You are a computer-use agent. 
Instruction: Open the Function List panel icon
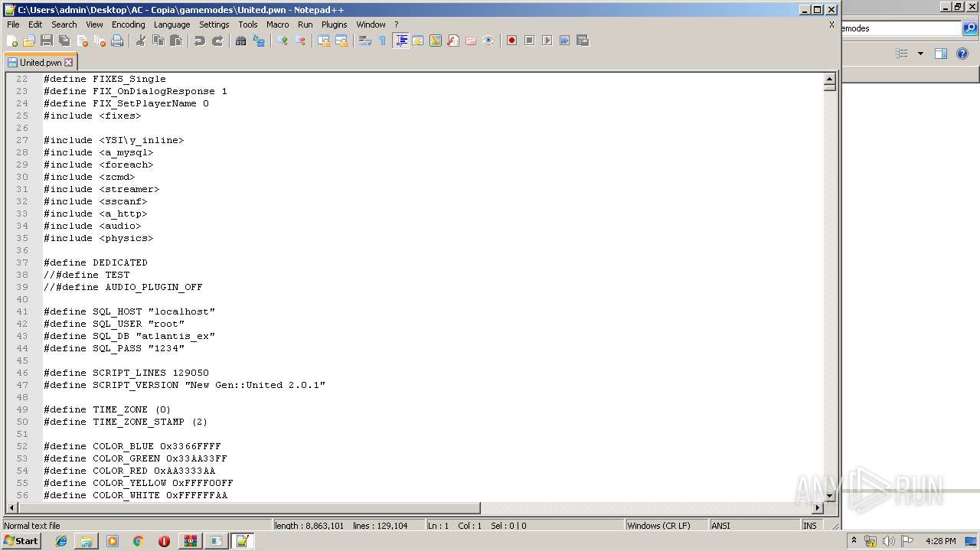point(453,41)
